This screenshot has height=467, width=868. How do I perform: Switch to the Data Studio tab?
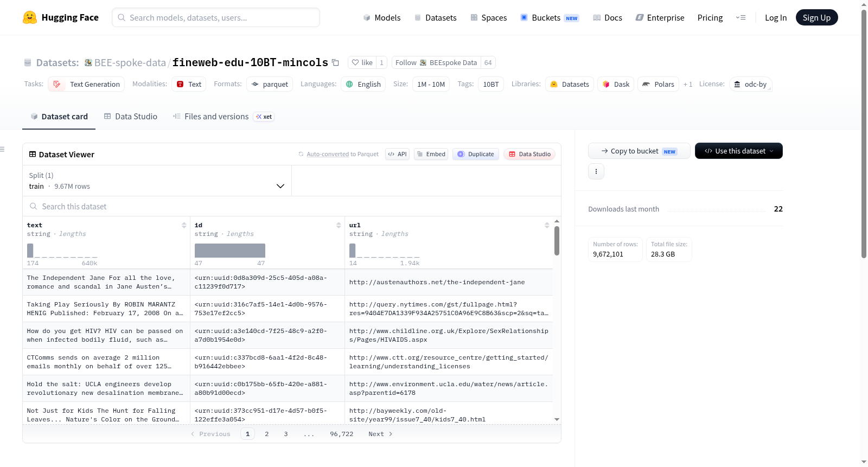[x=131, y=117]
